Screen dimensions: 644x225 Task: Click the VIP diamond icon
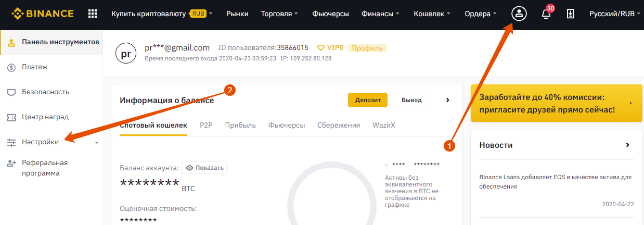click(321, 48)
